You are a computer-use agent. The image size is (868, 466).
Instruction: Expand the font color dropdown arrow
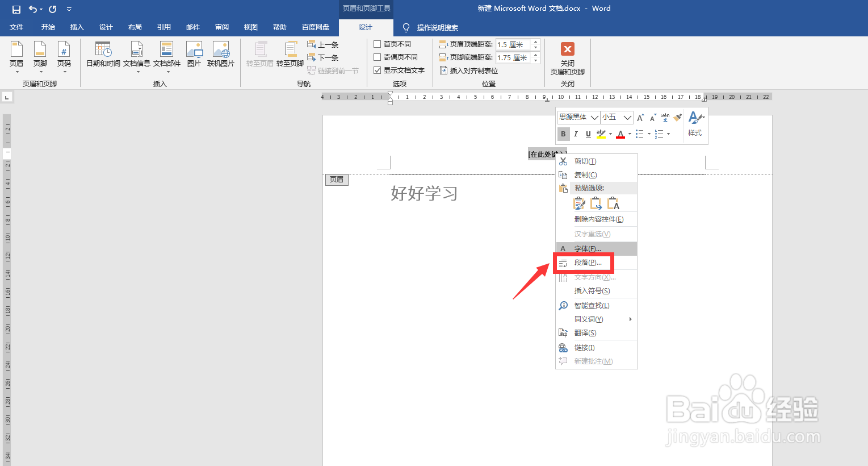pos(630,134)
